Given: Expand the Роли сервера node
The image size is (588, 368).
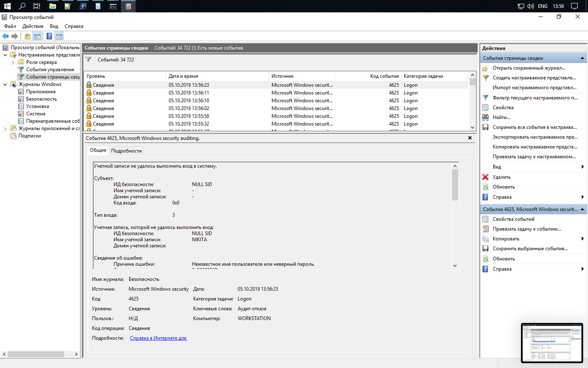Looking at the screenshot, I should [x=13, y=63].
